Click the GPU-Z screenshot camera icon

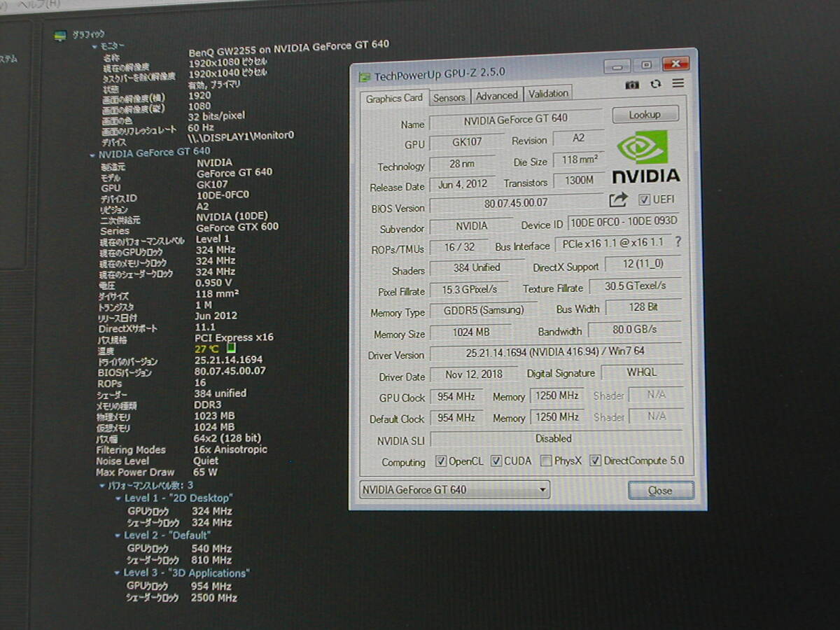pos(632,84)
